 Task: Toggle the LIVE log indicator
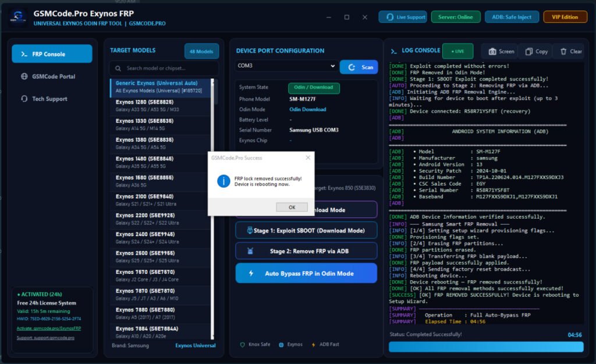click(458, 51)
